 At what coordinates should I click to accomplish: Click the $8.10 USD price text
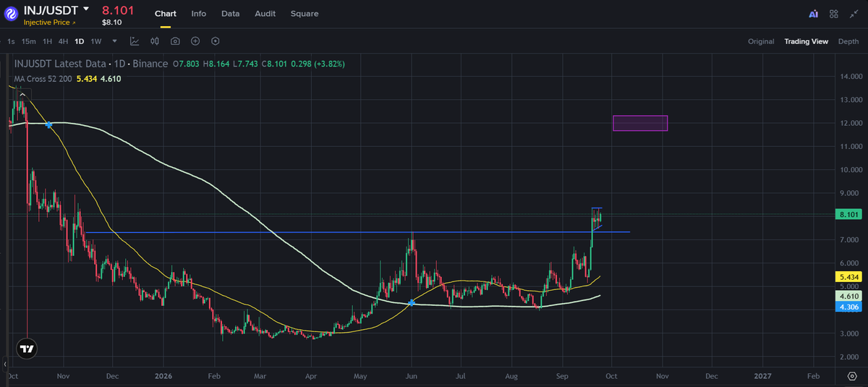111,22
